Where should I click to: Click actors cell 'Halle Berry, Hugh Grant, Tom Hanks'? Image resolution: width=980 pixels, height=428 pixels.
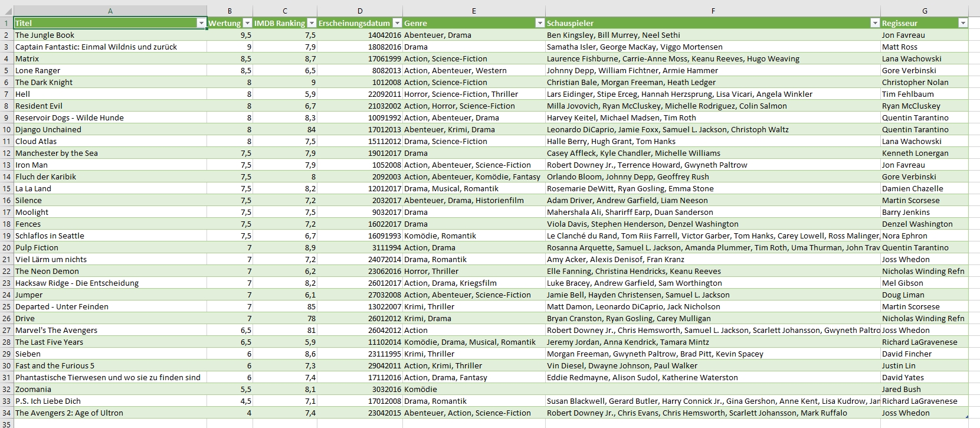713,141
